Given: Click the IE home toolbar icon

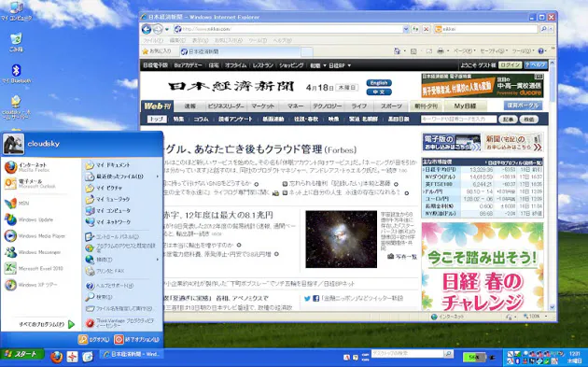Looking at the screenshot, I should pyautogui.click(x=397, y=51).
